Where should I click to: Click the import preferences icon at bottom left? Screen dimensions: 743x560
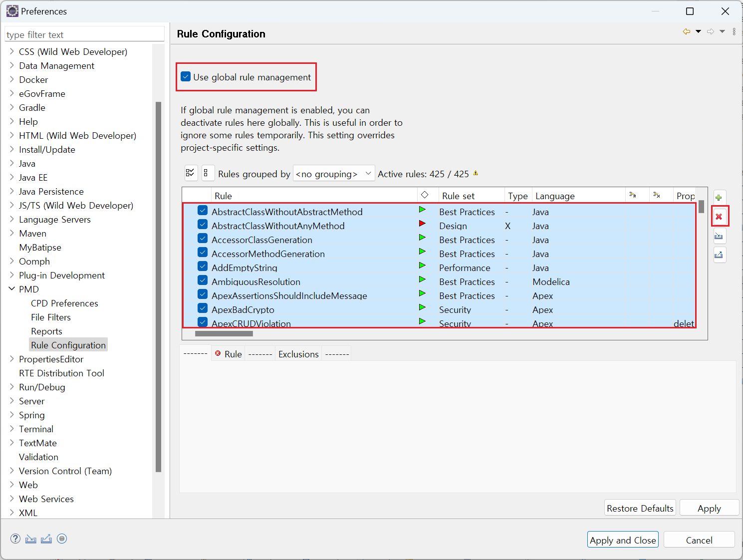tap(31, 539)
